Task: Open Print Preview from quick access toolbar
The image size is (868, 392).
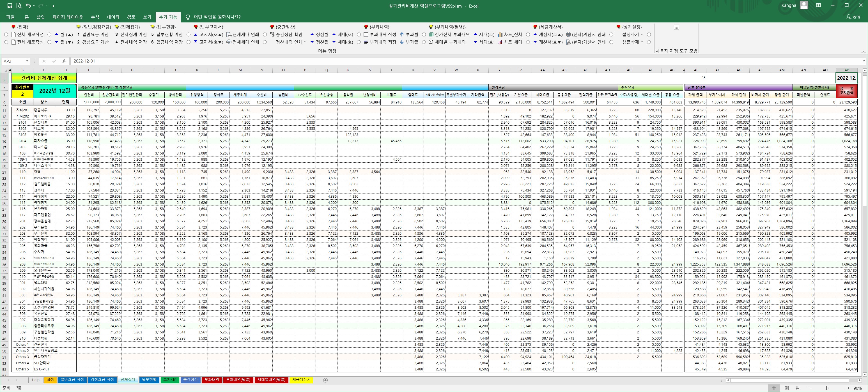Action: click(x=19, y=6)
